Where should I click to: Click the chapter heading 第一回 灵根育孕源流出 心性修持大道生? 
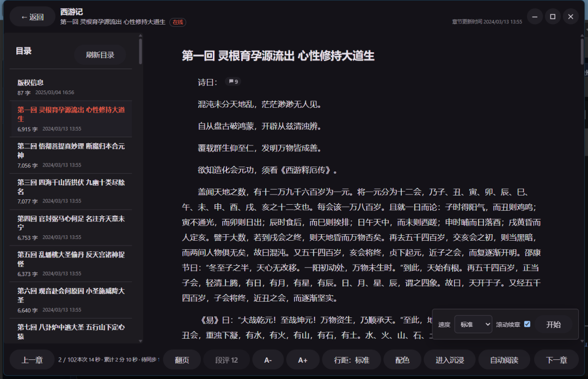(x=278, y=56)
